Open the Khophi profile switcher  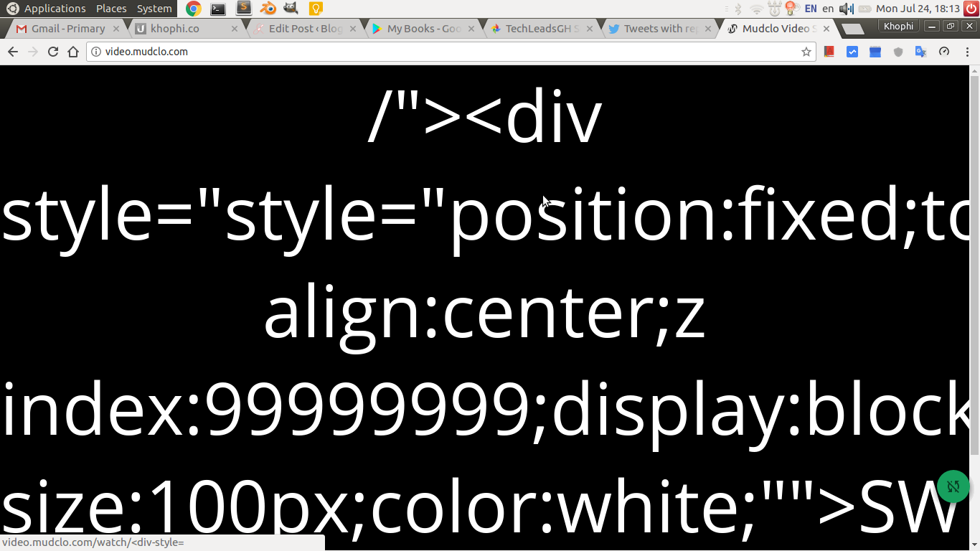click(898, 27)
